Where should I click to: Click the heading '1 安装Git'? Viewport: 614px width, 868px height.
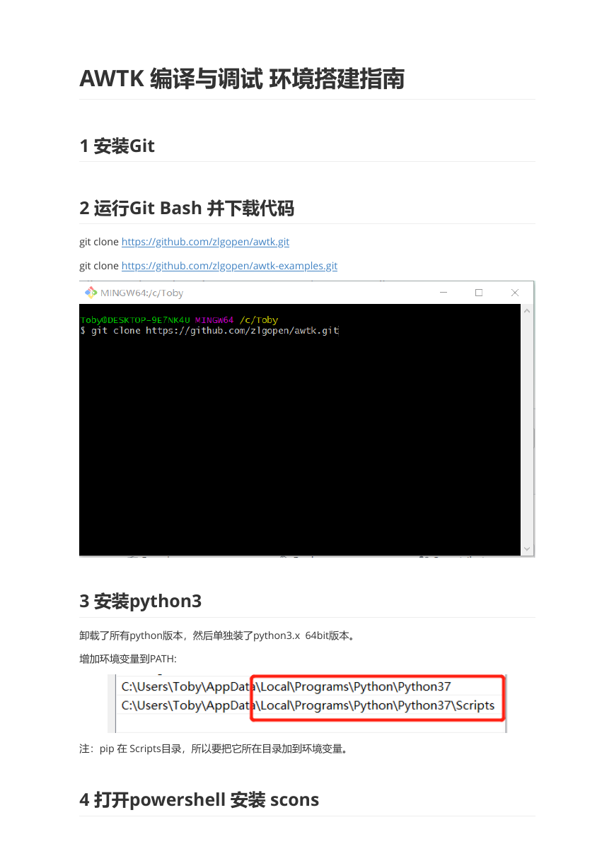(x=117, y=146)
